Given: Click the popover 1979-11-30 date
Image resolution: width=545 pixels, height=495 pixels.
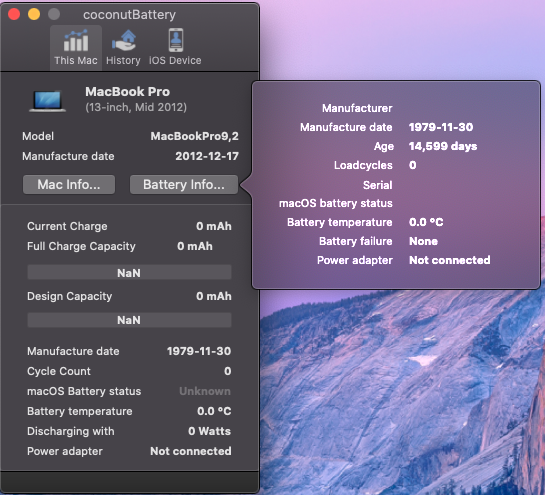Looking at the screenshot, I should pyautogui.click(x=441, y=127).
